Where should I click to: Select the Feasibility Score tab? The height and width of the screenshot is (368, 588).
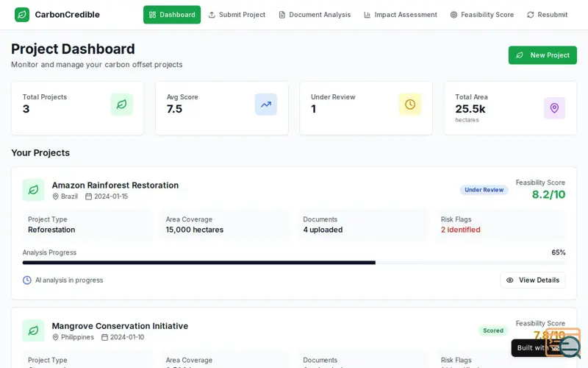[481, 15]
